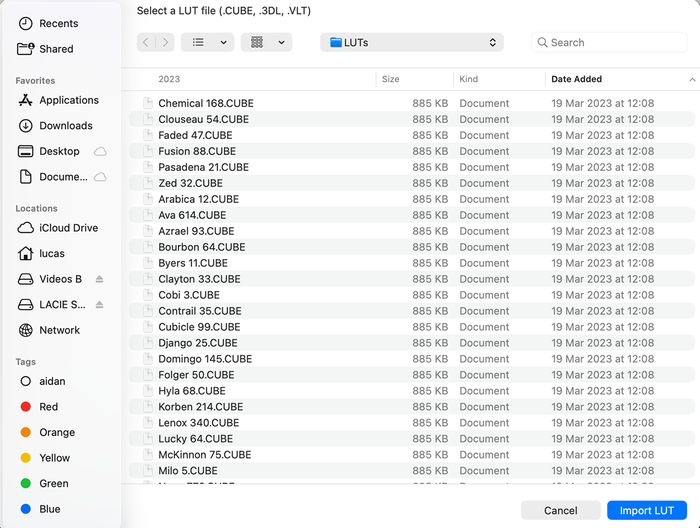Select Zed 32.CUBE file
Screen dimensions: 700x528
(412, 183)
